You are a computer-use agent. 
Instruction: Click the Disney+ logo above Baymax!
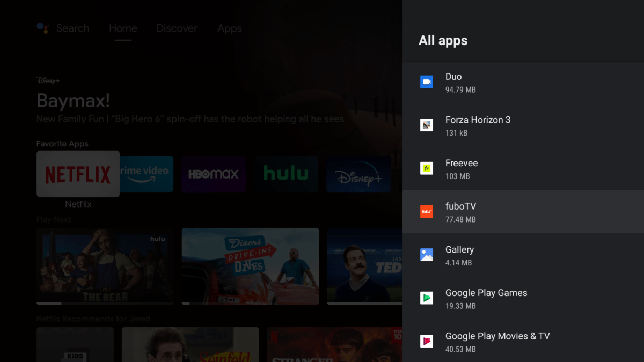pyautogui.click(x=48, y=81)
